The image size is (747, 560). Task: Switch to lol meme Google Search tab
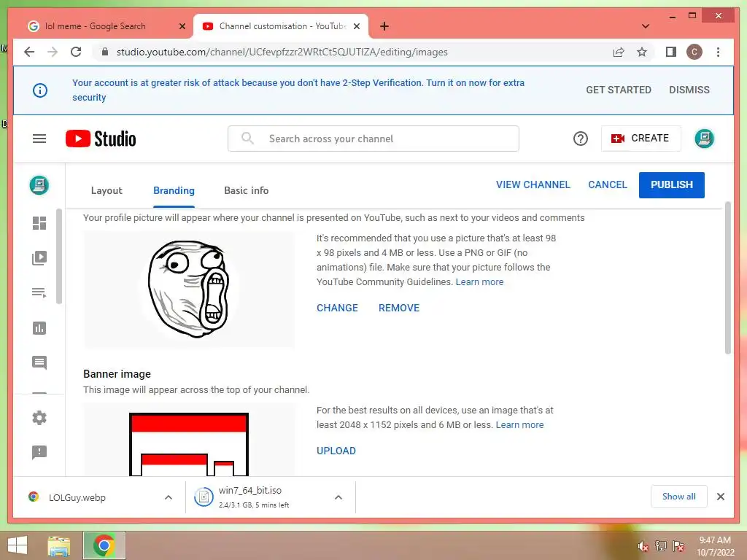[105, 26]
